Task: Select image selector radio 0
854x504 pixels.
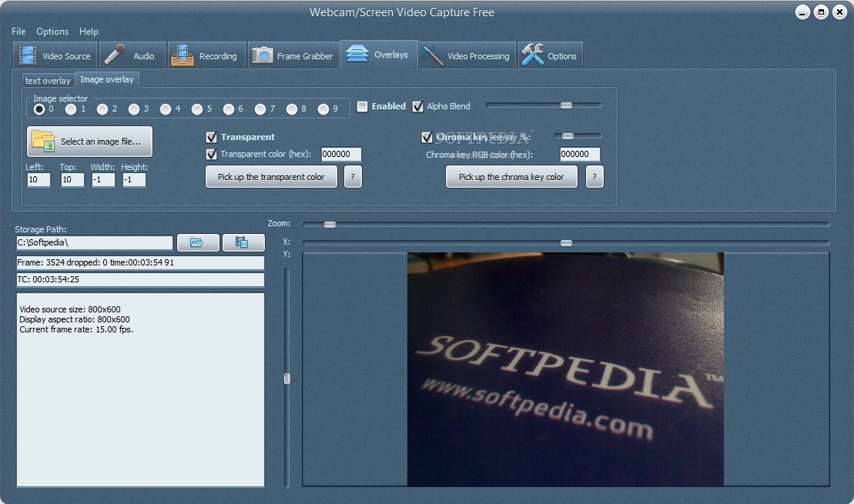Action: click(39, 109)
